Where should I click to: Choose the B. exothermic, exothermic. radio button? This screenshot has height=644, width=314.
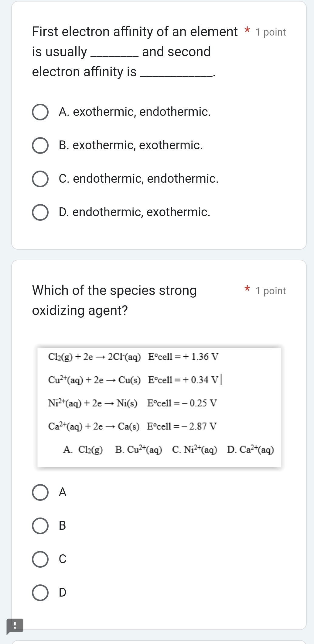pyautogui.click(x=40, y=146)
